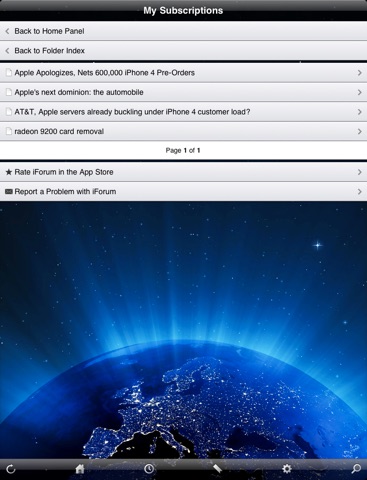
Task: Click chevron on AT&T Apple servers row
Action: pyautogui.click(x=359, y=112)
